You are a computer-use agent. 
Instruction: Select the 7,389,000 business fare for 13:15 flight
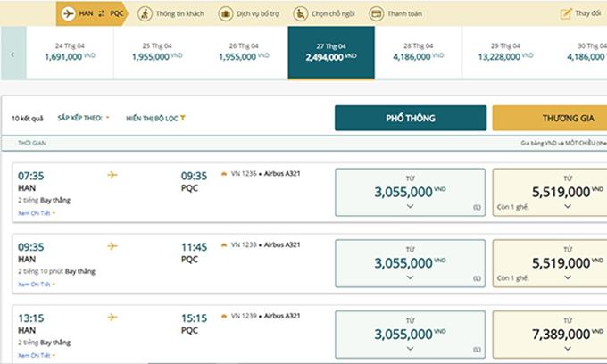550,335
